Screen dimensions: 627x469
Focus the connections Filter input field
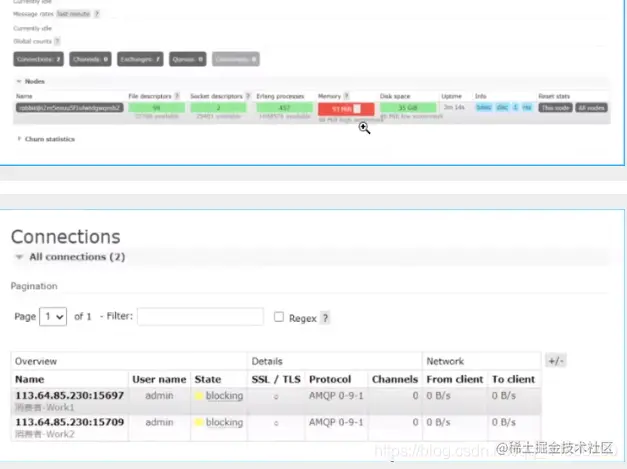(200, 317)
